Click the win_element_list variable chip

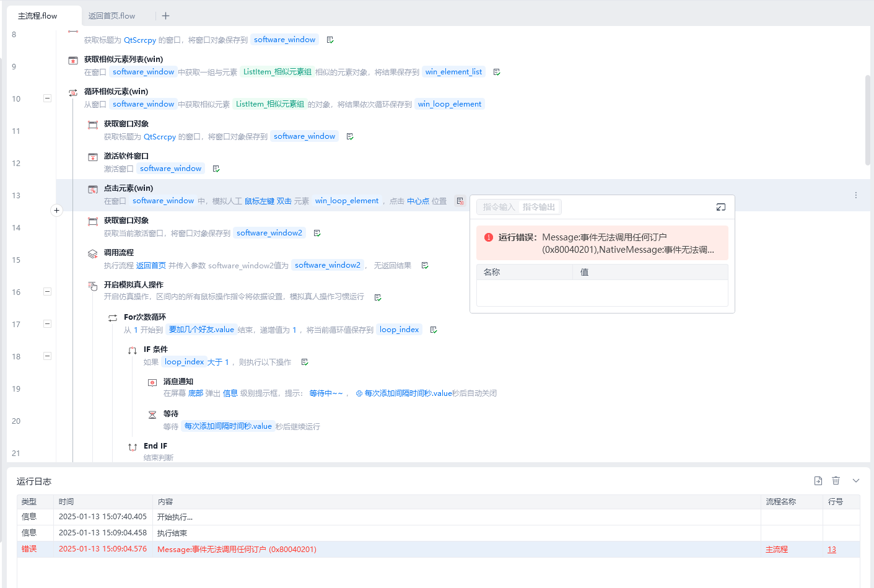[453, 72]
